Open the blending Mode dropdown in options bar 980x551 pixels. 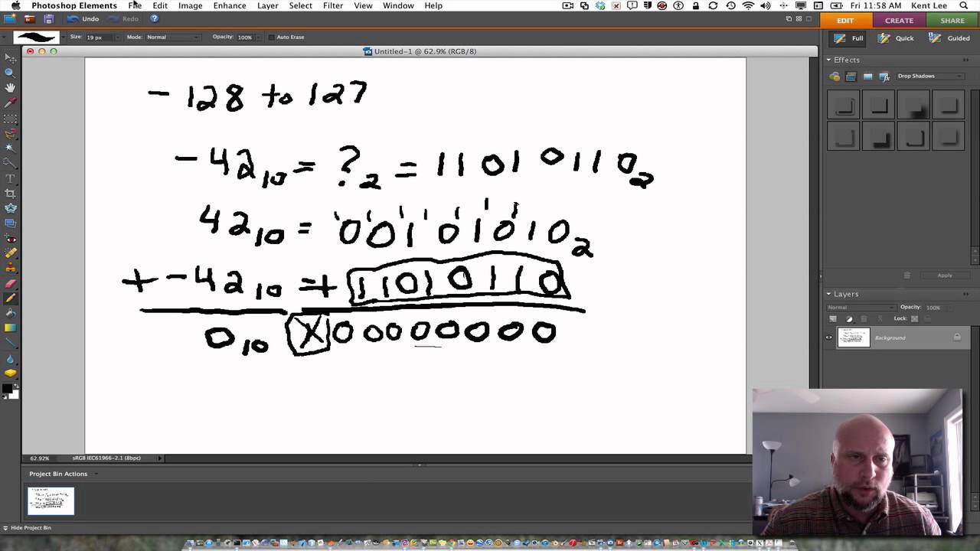(x=173, y=37)
